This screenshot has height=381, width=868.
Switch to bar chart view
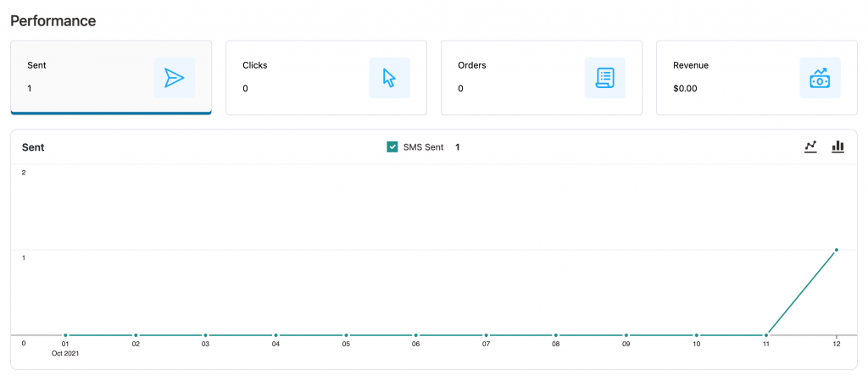(837, 146)
